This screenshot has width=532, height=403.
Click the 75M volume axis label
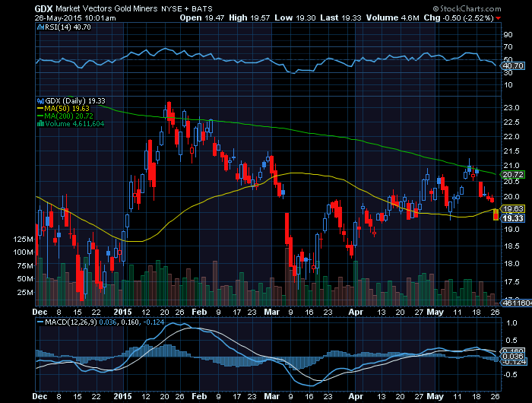[x=25, y=266]
